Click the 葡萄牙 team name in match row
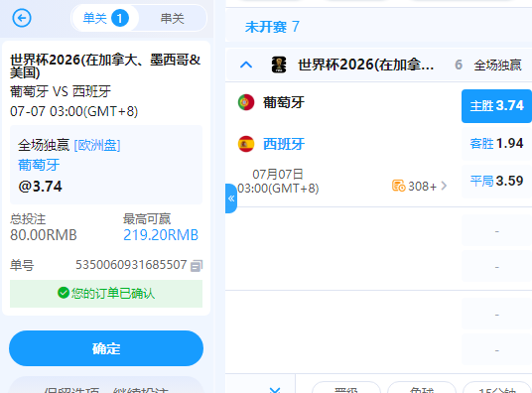 (284, 102)
